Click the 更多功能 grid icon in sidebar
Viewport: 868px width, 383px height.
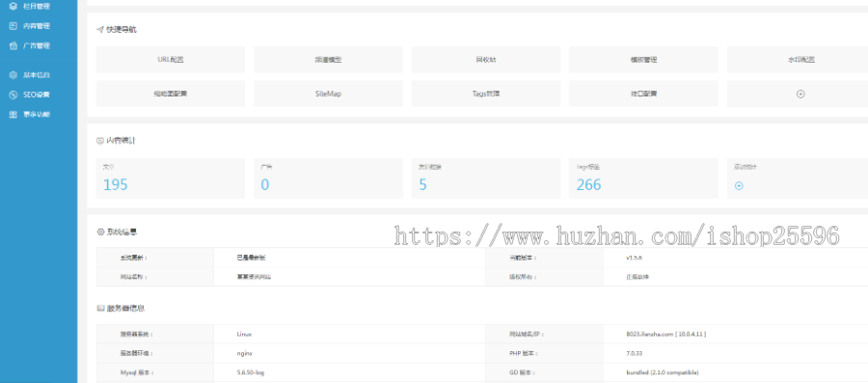tap(14, 115)
